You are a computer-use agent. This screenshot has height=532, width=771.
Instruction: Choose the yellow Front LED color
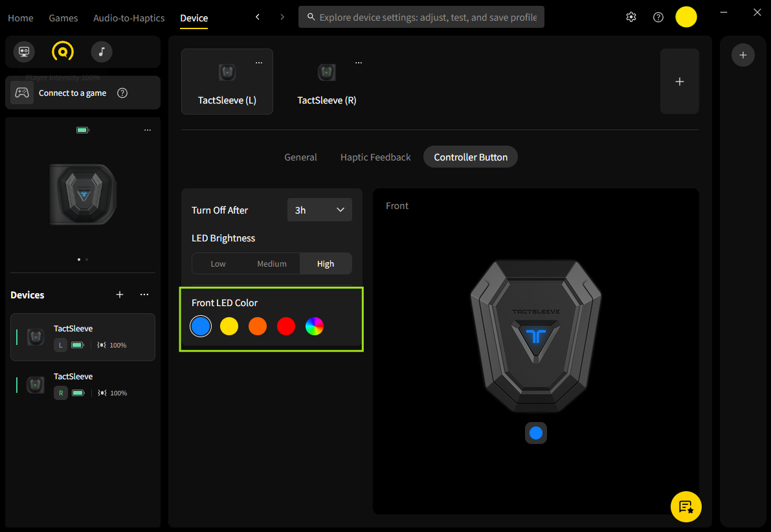coord(229,326)
